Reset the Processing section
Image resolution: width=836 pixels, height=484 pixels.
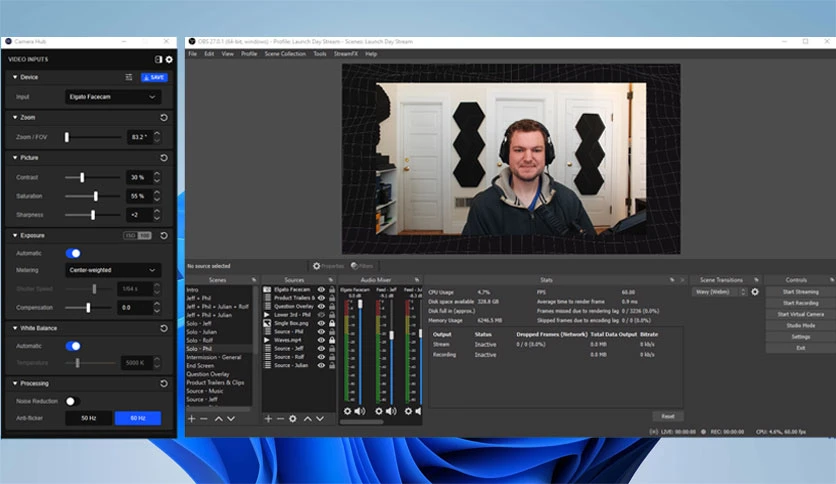(164, 383)
